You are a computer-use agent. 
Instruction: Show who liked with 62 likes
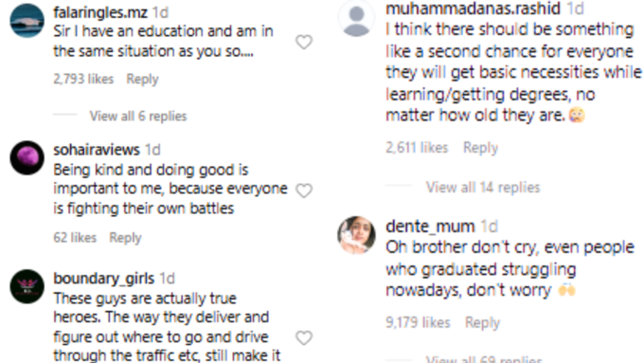coord(75,238)
